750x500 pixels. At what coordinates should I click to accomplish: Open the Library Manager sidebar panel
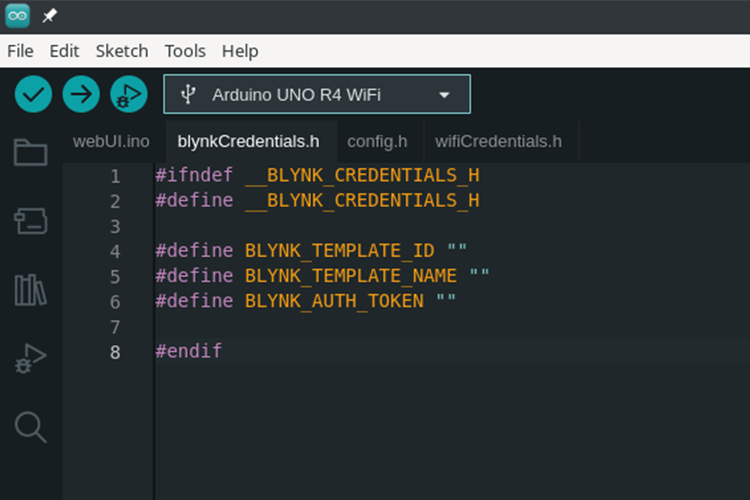pos(31,290)
